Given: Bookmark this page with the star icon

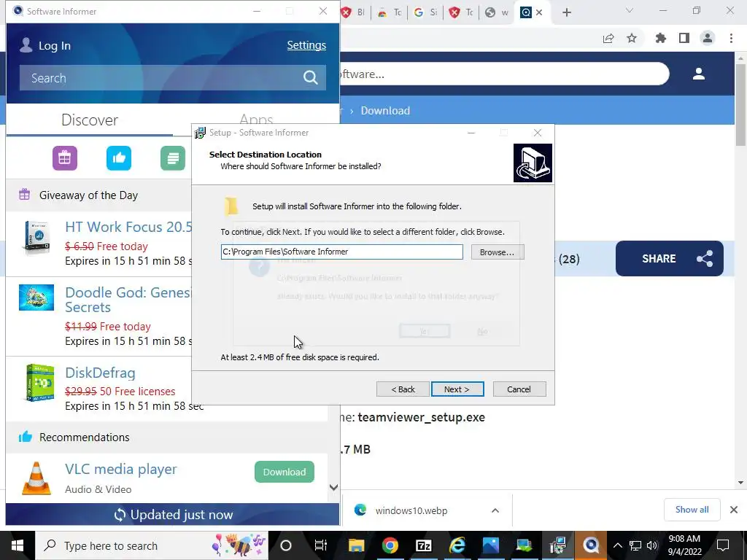Looking at the screenshot, I should [632, 38].
